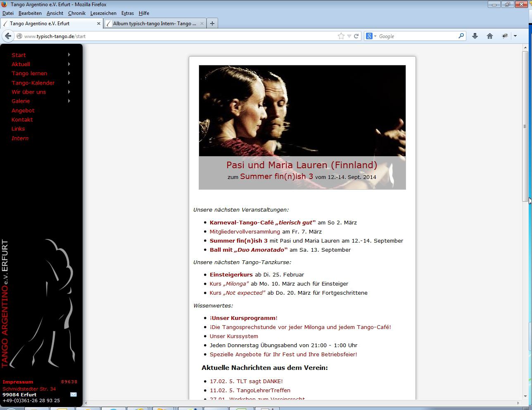Click the email envelope icon in sidebar
Screen dimensions: 532x410
click(74, 394)
